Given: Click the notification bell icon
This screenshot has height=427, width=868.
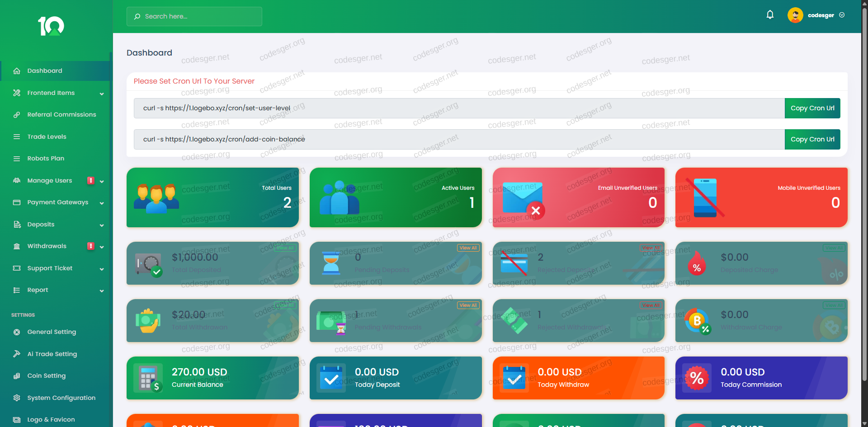Looking at the screenshot, I should tap(770, 15).
